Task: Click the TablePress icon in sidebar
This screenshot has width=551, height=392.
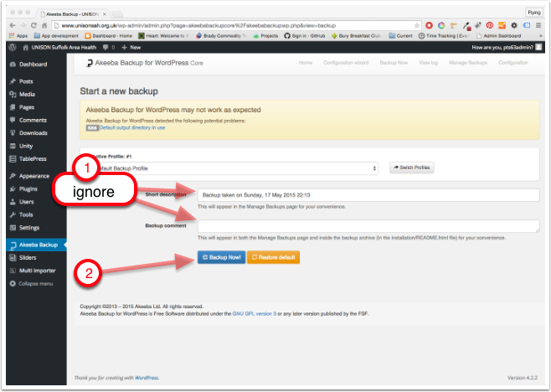Action: tap(13, 159)
